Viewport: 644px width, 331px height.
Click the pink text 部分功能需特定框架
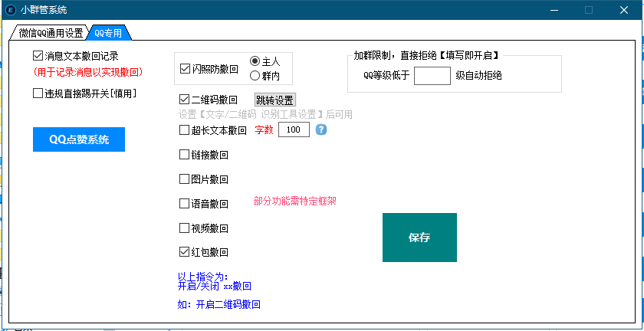tap(295, 202)
